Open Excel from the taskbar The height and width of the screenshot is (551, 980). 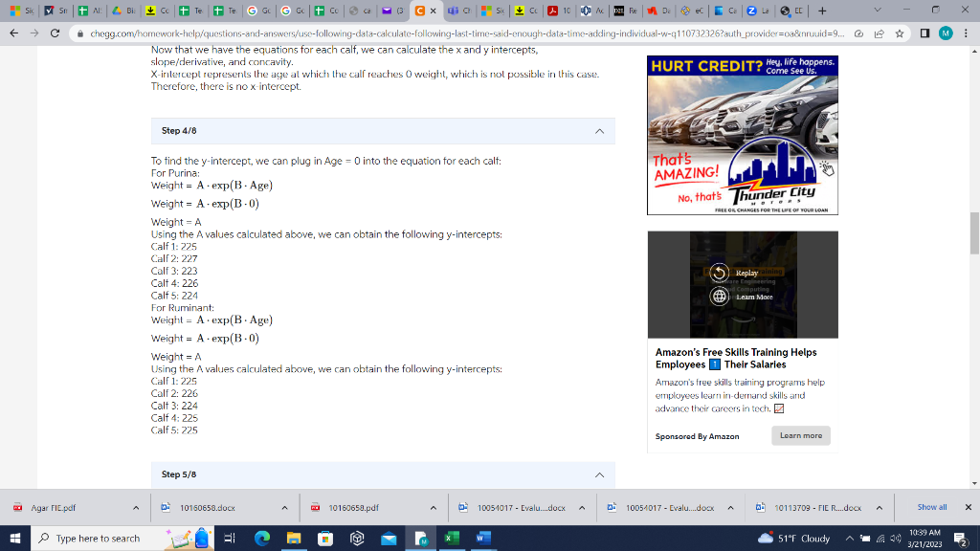[x=451, y=538]
